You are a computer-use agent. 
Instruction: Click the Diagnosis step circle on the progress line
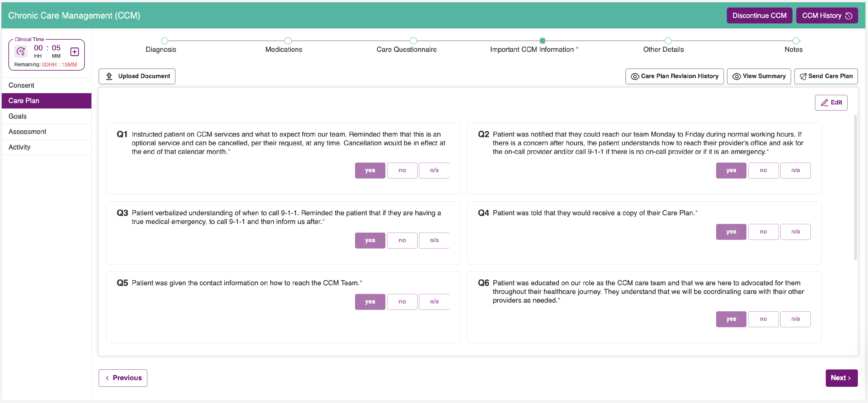coord(164,41)
